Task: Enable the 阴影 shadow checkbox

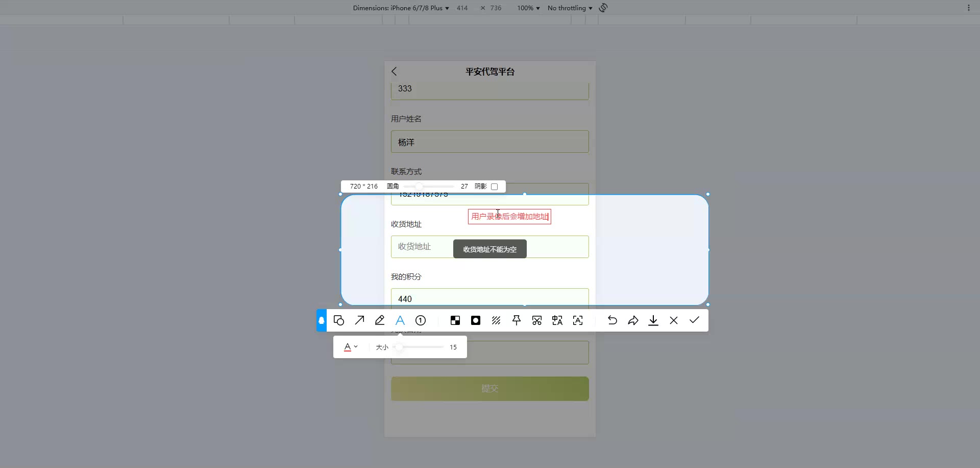Action: [494, 186]
